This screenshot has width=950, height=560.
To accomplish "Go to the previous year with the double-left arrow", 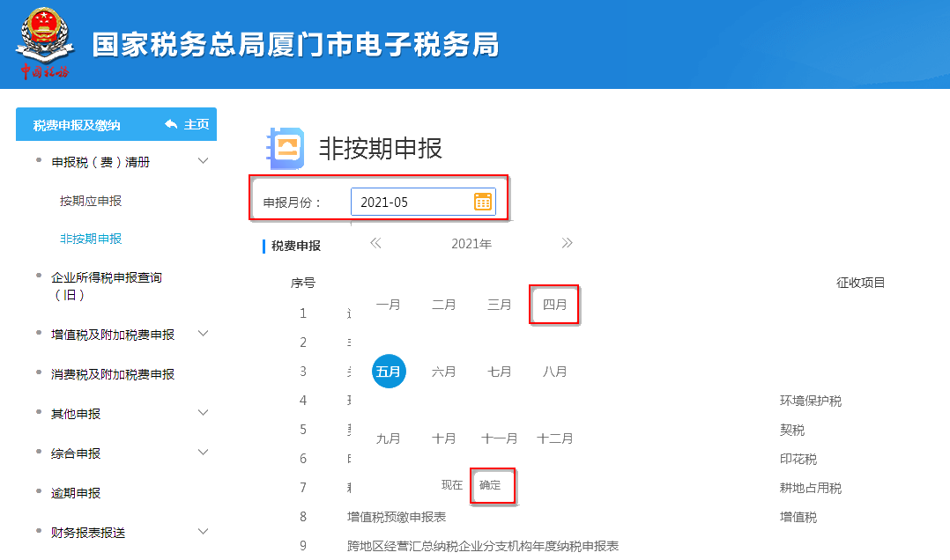I will click(x=375, y=243).
